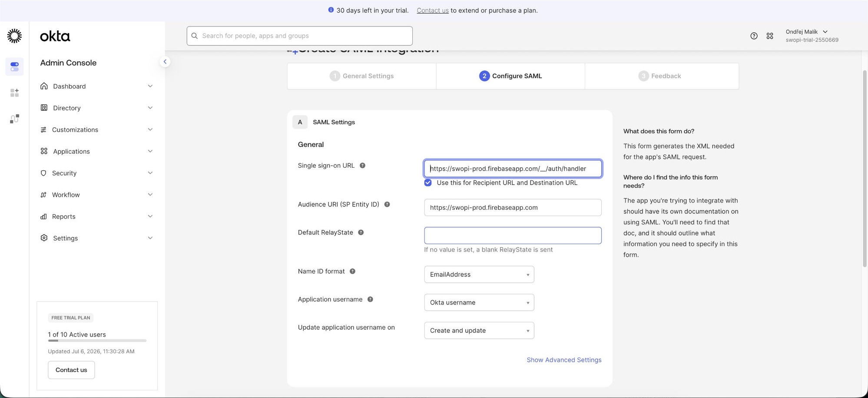
Task: Show help for Audience URI field
Action: pos(387,204)
